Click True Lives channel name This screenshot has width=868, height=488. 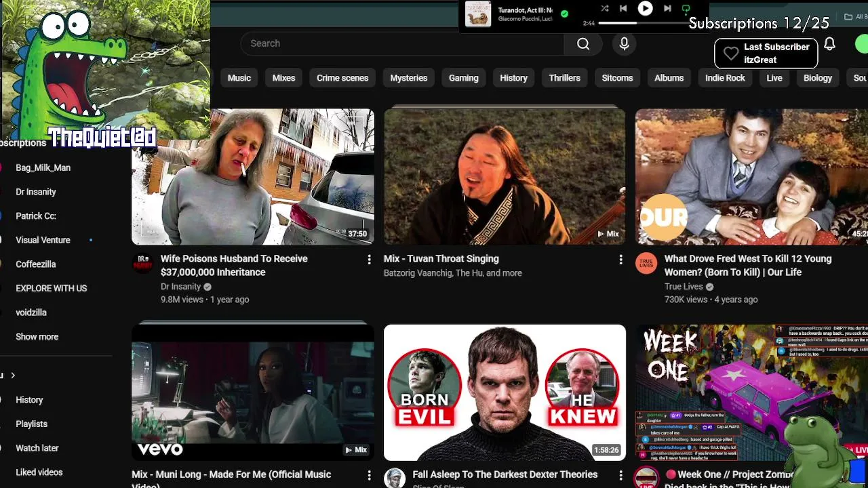684,287
